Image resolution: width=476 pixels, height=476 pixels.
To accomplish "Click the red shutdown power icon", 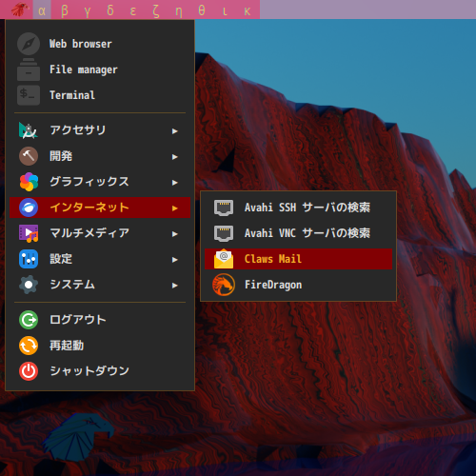I will coord(29,371).
